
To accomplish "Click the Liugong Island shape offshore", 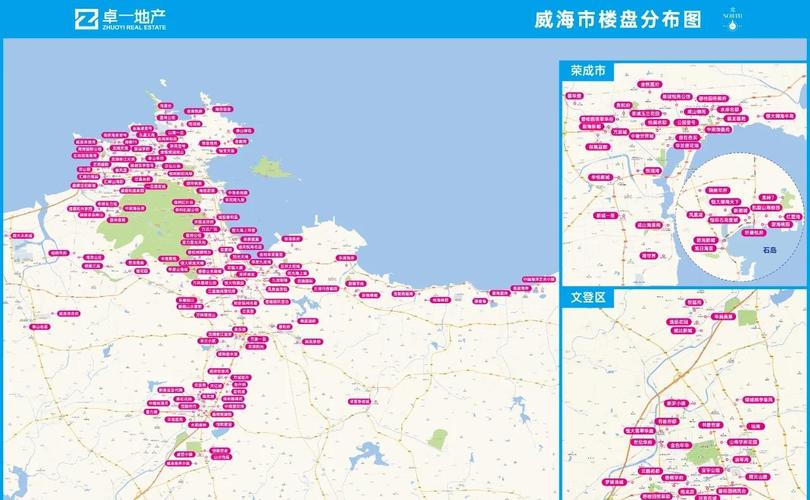I will tap(269, 168).
